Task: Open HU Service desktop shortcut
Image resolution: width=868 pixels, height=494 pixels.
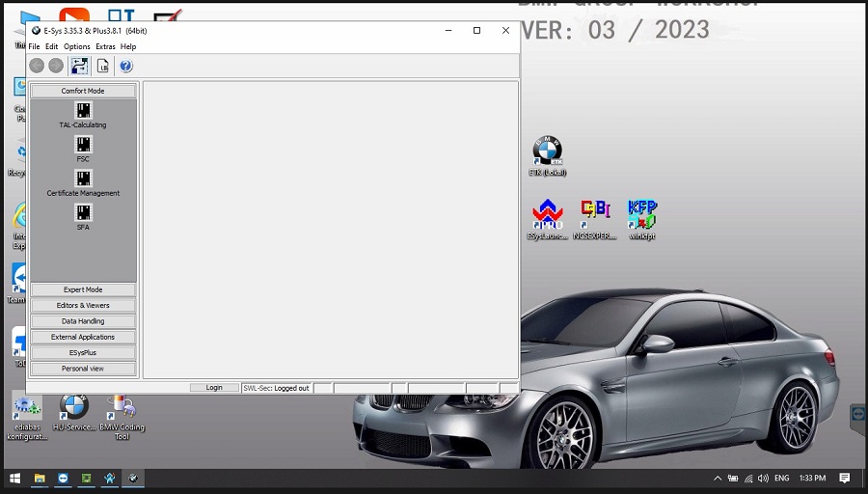Action: (x=74, y=413)
